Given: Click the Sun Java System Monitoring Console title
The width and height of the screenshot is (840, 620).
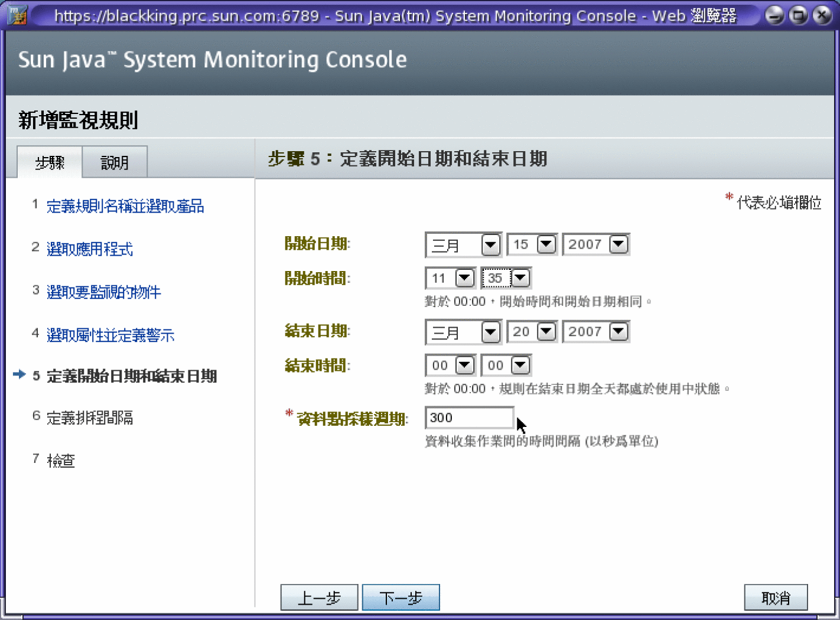Looking at the screenshot, I should click(213, 60).
